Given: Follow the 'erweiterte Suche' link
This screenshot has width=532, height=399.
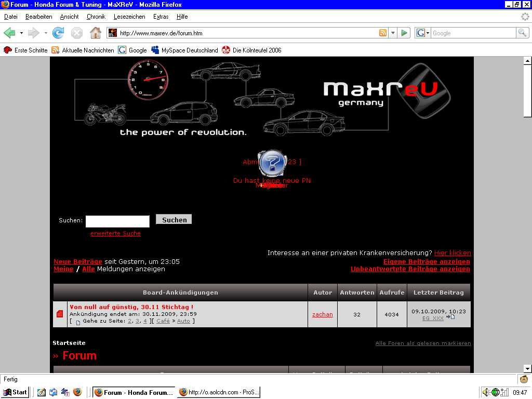Looking at the screenshot, I should coord(115,234).
